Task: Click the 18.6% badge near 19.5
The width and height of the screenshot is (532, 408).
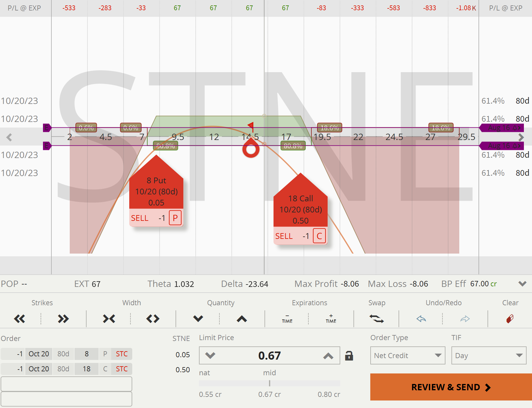Action: point(330,128)
